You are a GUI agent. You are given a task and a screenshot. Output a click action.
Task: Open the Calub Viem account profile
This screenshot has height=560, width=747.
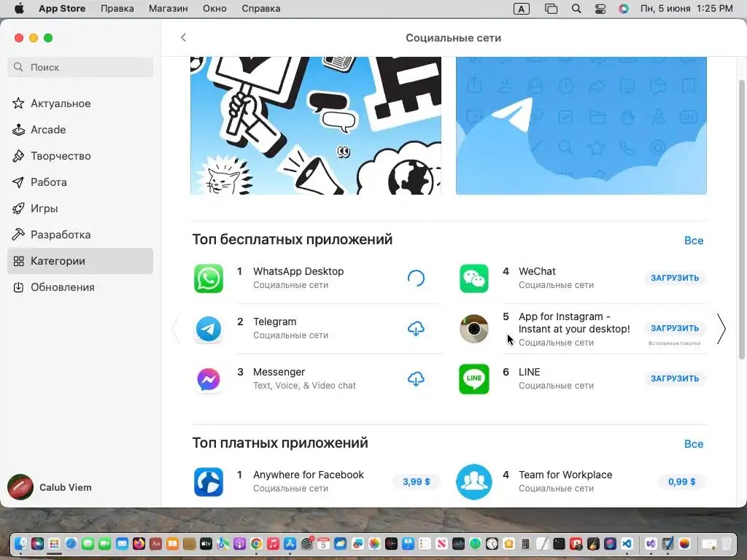point(50,487)
